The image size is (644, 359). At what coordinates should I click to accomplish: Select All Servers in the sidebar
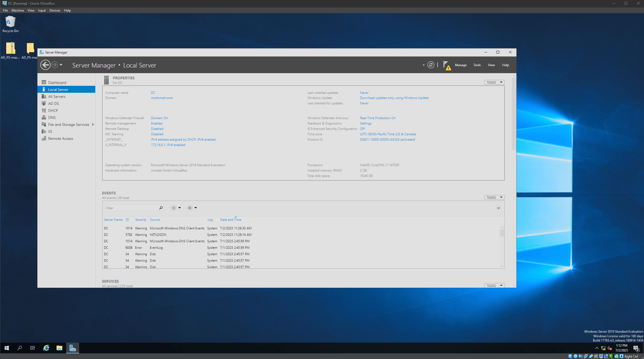[x=66, y=97]
